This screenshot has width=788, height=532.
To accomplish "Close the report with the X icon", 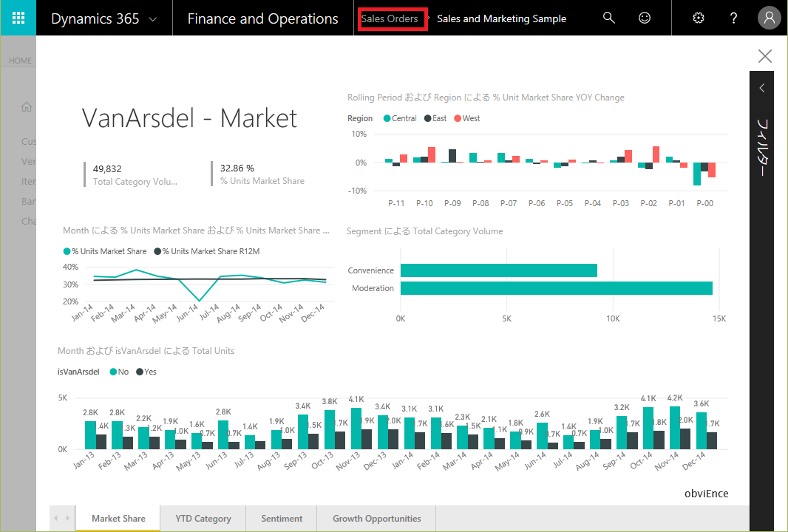I will [x=765, y=55].
